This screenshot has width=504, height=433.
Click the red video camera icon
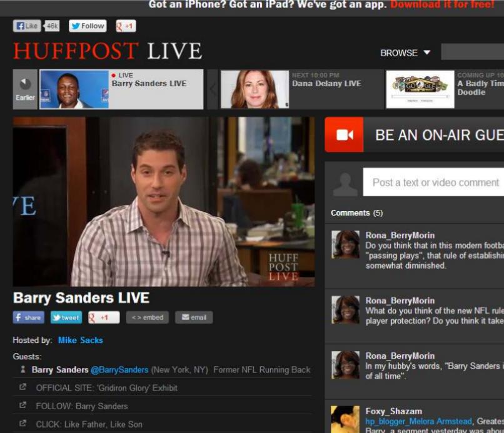pyautogui.click(x=345, y=134)
